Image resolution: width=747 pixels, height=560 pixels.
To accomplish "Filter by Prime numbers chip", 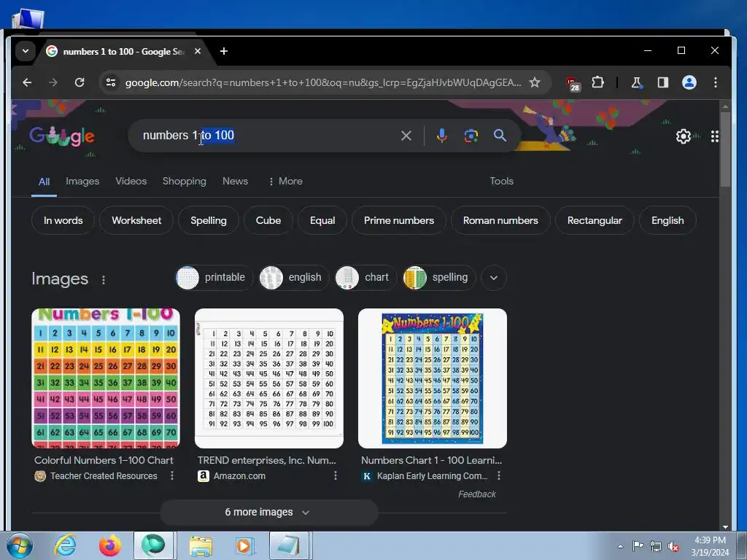I will pos(399,220).
